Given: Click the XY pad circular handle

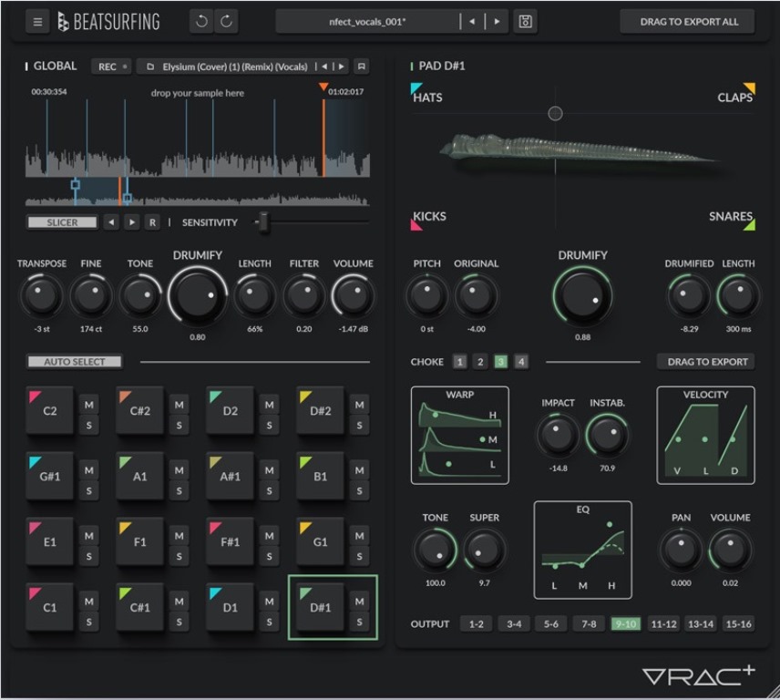Looking at the screenshot, I should pyautogui.click(x=555, y=113).
